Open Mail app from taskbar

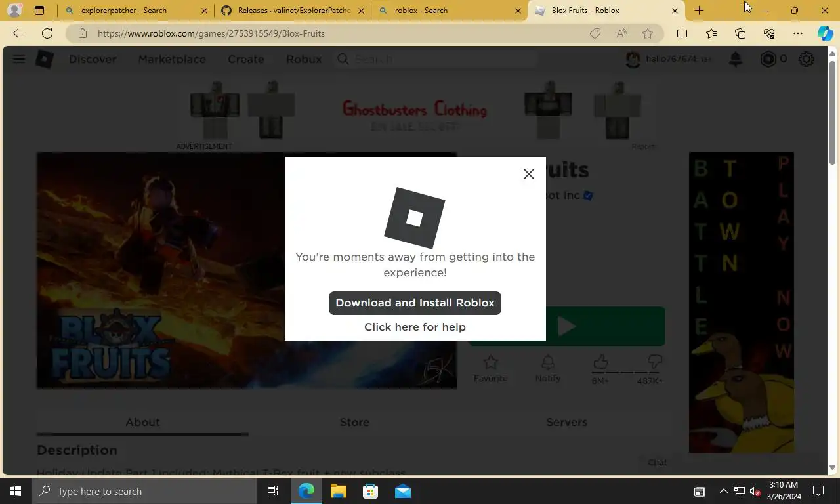[403, 491]
